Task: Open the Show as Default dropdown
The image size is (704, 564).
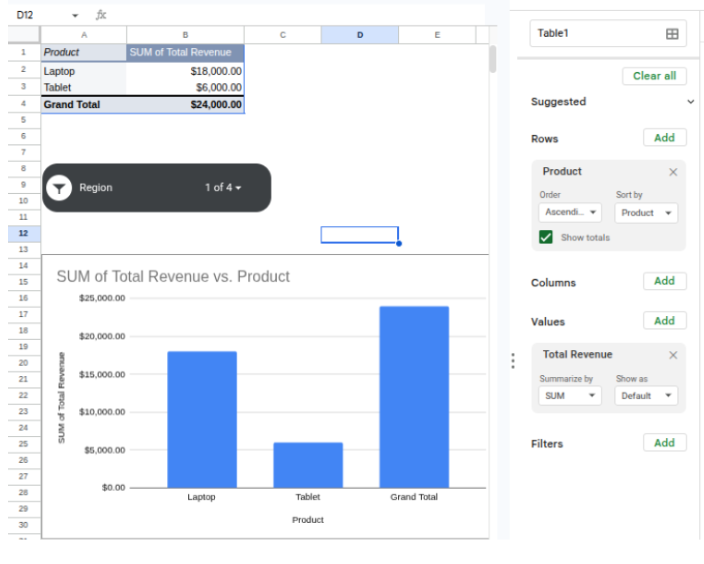Action: pos(646,396)
